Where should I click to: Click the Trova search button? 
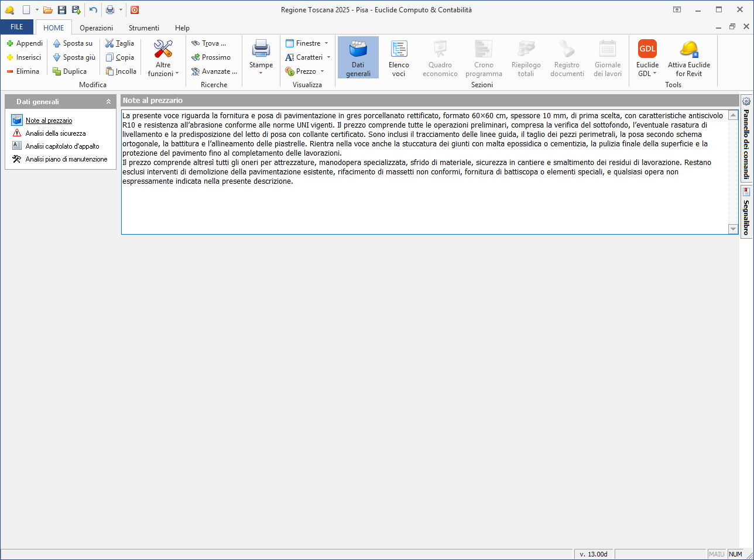coord(208,43)
